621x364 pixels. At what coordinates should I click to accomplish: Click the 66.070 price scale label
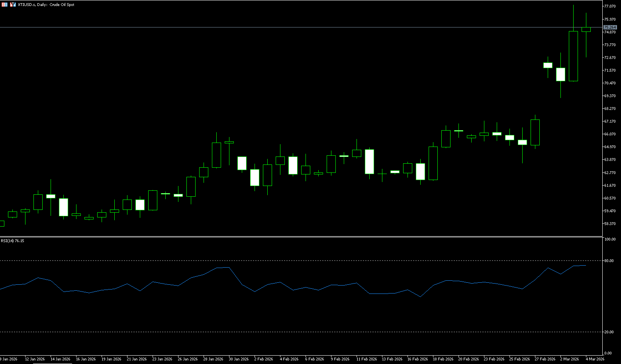610,134
